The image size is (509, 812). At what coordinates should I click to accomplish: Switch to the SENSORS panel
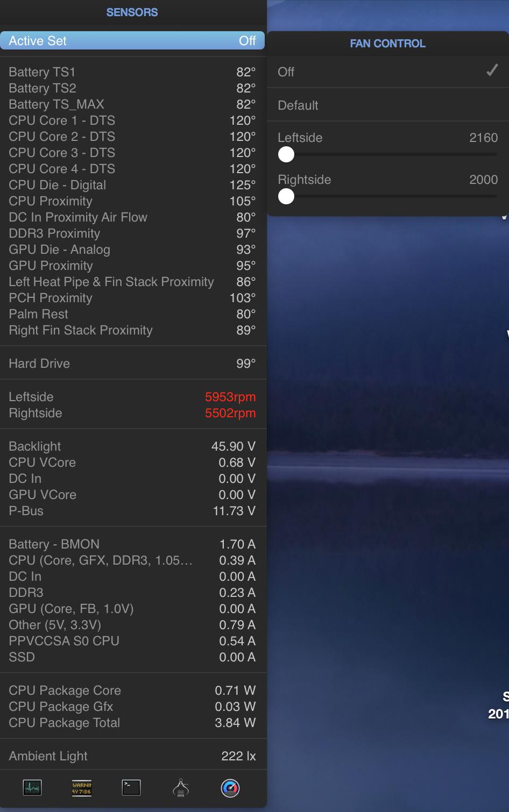coord(132,12)
